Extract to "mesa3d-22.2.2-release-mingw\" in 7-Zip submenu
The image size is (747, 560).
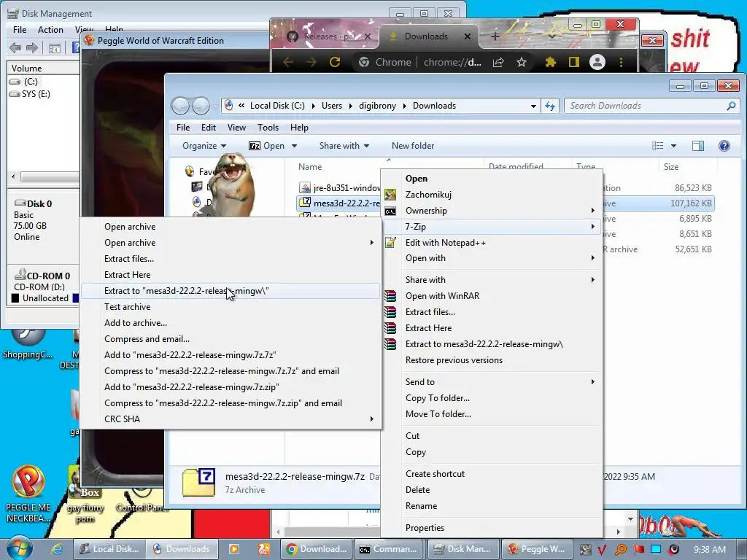point(231,291)
